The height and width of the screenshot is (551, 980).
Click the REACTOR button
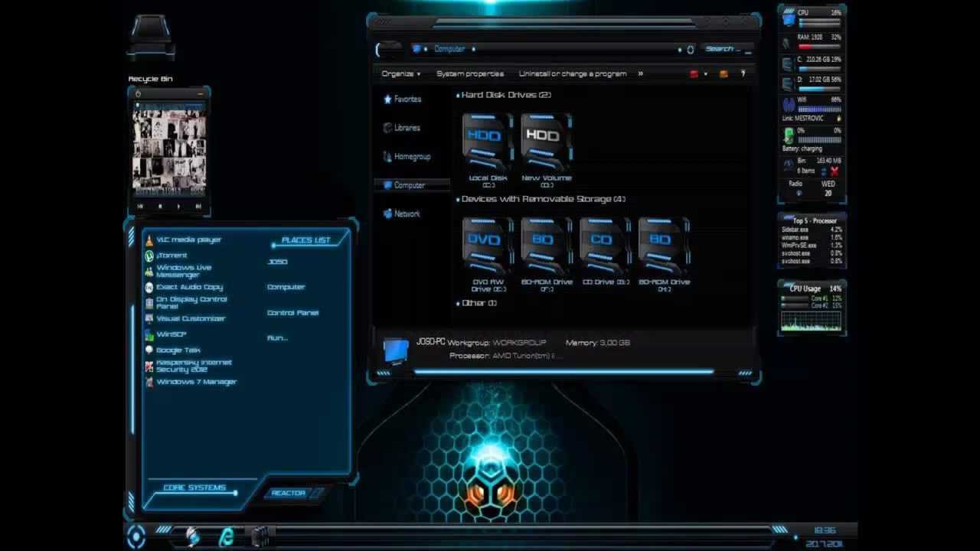point(289,494)
